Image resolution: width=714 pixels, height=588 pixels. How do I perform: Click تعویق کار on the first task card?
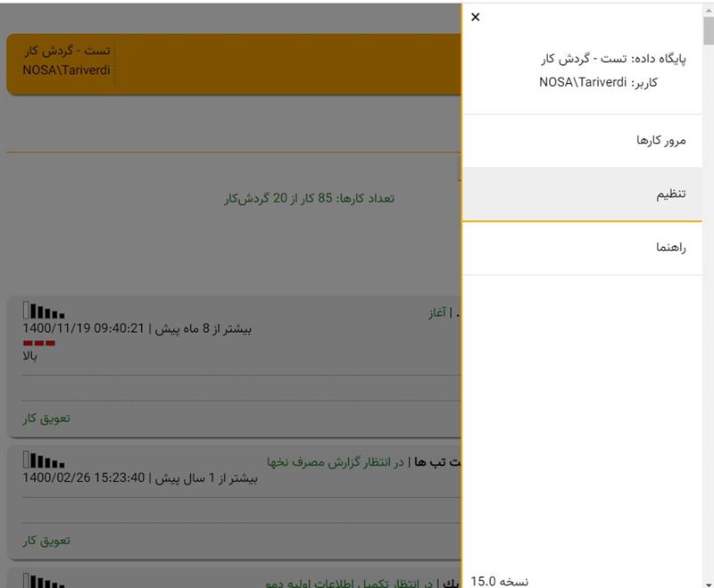[46, 418]
